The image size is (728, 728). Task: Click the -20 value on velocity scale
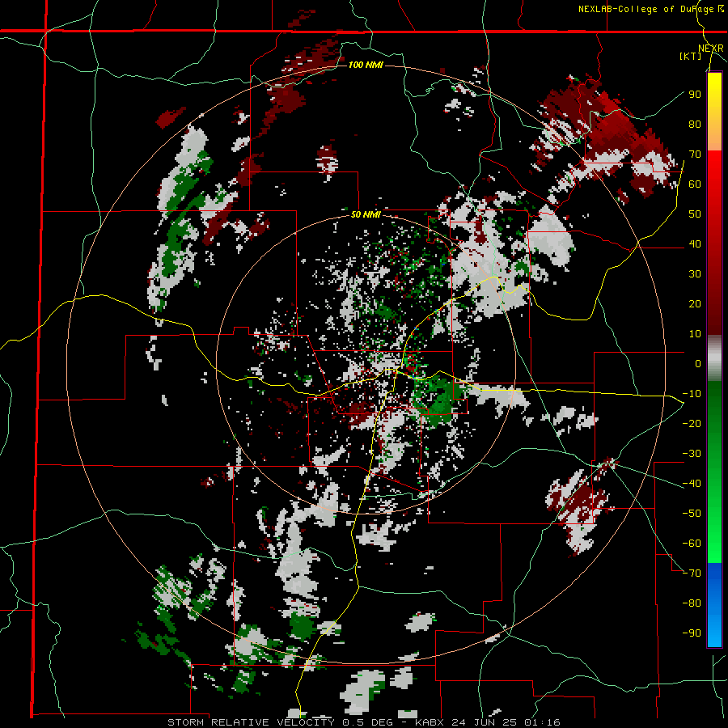coord(692,423)
